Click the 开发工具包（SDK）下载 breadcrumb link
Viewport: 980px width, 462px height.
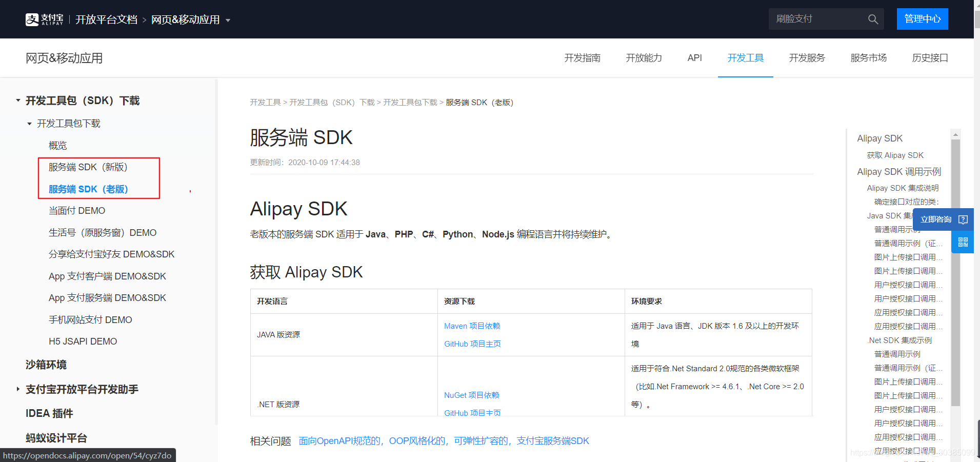point(332,103)
